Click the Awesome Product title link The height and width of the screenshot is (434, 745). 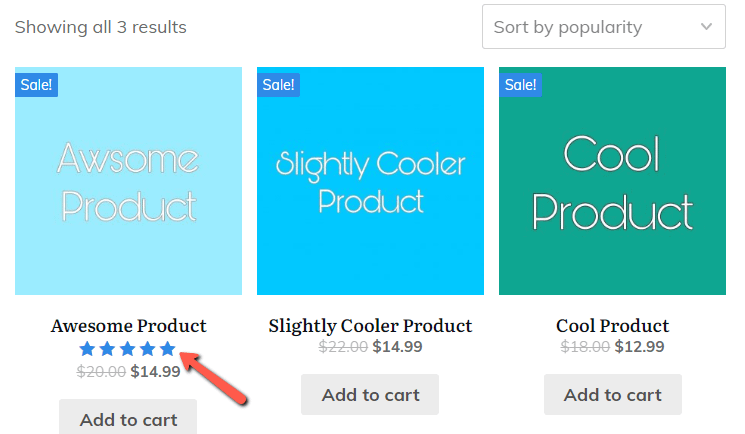coord(128,326)
